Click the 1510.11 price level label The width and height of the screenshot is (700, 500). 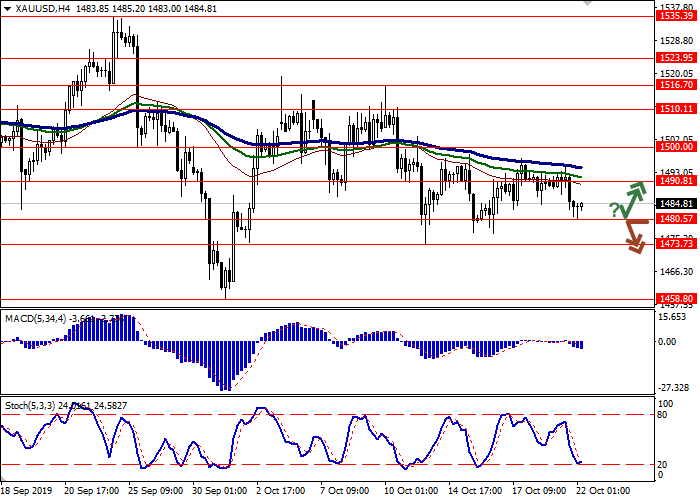coord(676,108)
